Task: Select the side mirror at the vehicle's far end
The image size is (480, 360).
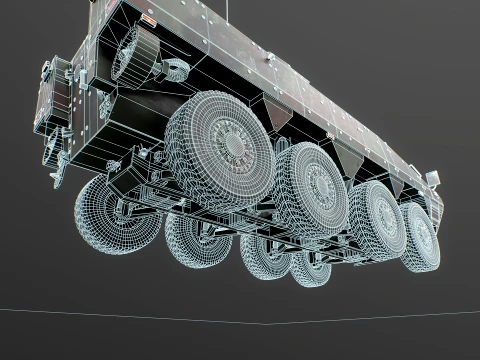Action: click(x=433, y=178)
